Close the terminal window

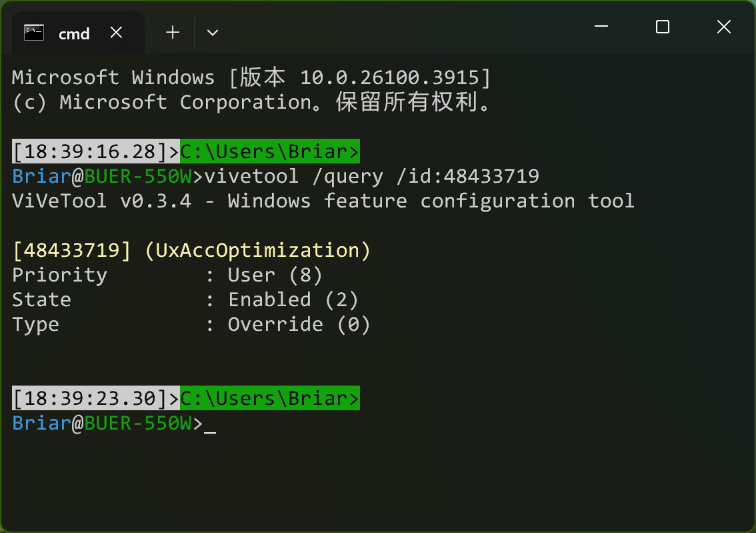pyautogui.click(x=723, y=27)
